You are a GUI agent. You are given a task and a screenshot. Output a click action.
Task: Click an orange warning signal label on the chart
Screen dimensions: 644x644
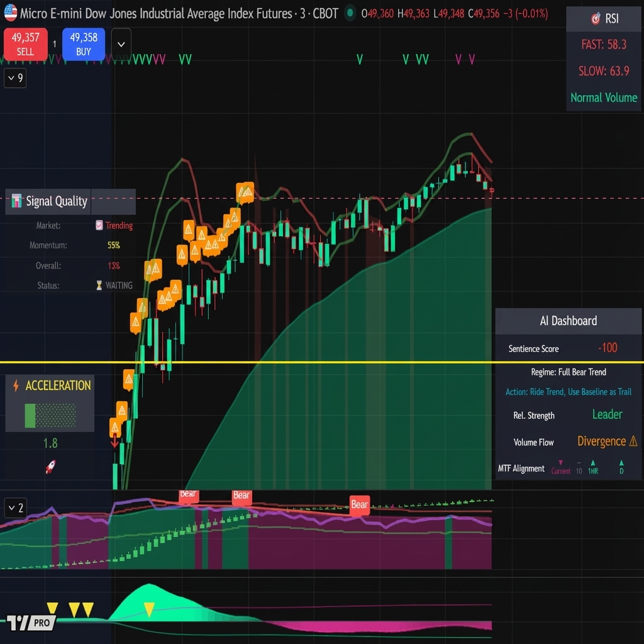(244, 192)
